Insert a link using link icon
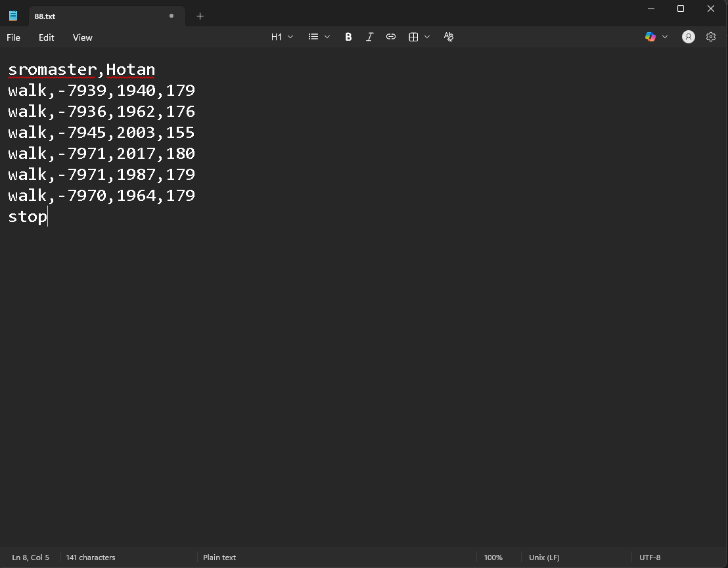Viewport: 728px width, 568px height. click(x=391, y=37)
